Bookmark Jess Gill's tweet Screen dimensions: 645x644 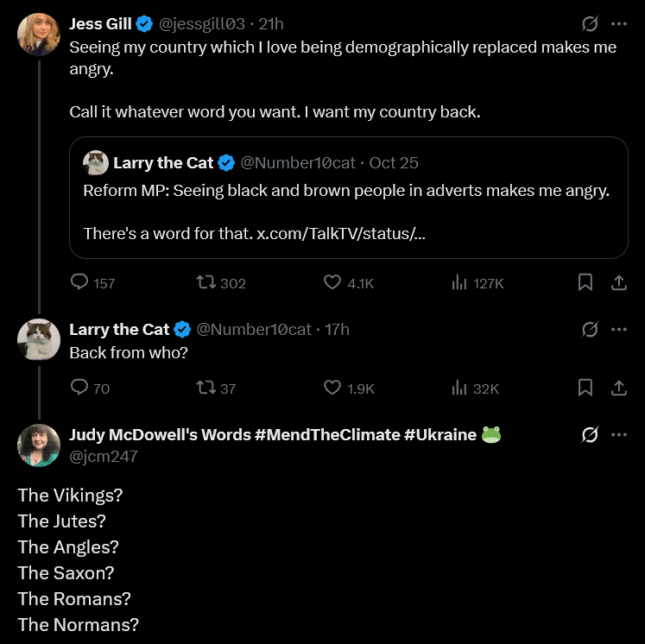coord(585,282)
